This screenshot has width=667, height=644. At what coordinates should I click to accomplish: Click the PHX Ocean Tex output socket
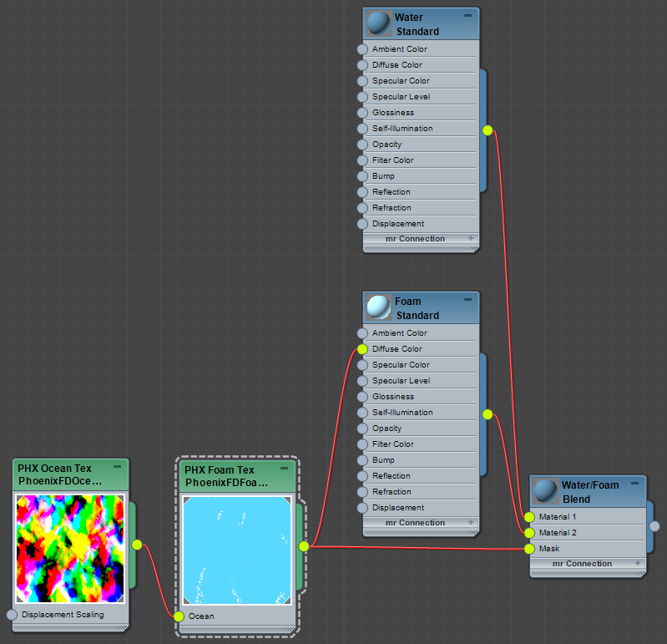click(x=137, y=545)
